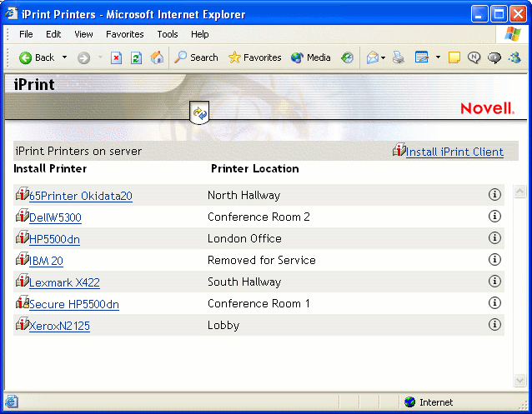This screenshot has width=532, height=414.
Task: Click info icon for London Office printer
Action: tap(494, 238)
